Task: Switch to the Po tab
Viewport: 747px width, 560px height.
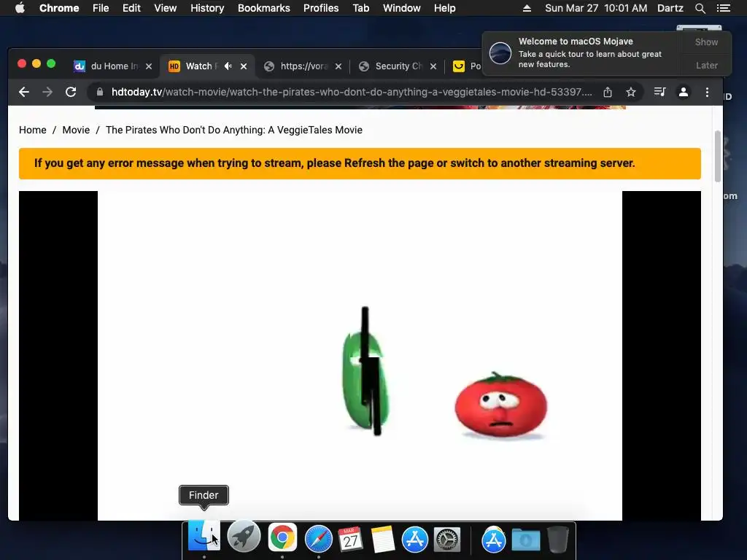Action: (467, 66)
